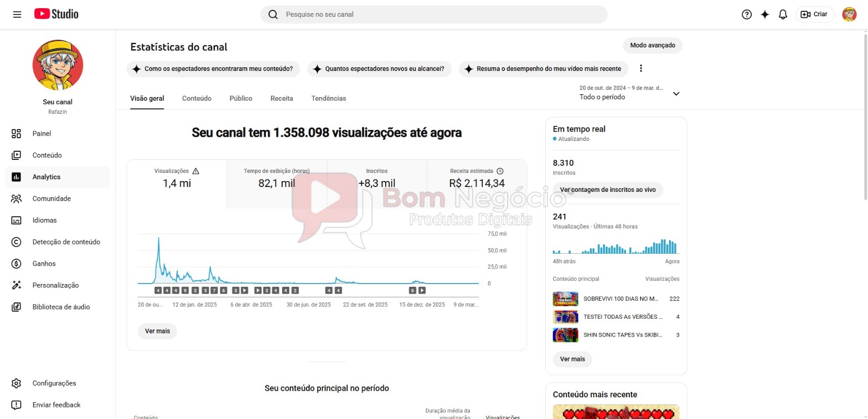Click the help question mark icon
The height and width of the screenshot is (419, 868).
[746, 15]
